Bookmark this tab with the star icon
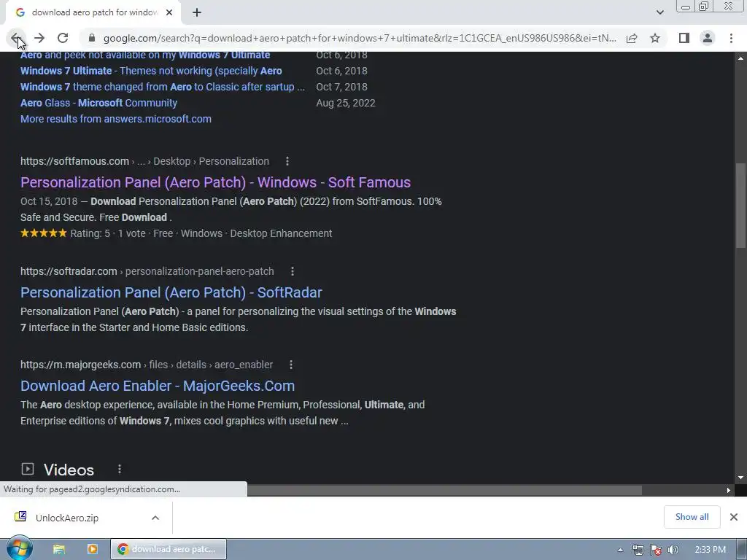This screenshot has width=747, height=560. [655, 38]
